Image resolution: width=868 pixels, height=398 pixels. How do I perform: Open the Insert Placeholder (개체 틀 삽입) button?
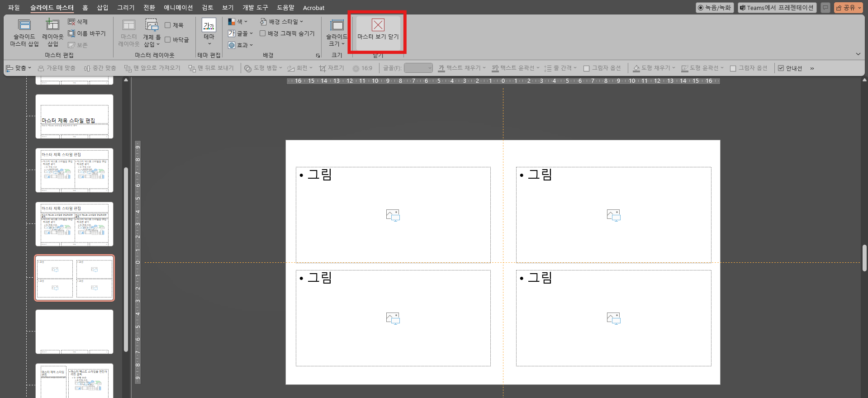pos(152,33)
